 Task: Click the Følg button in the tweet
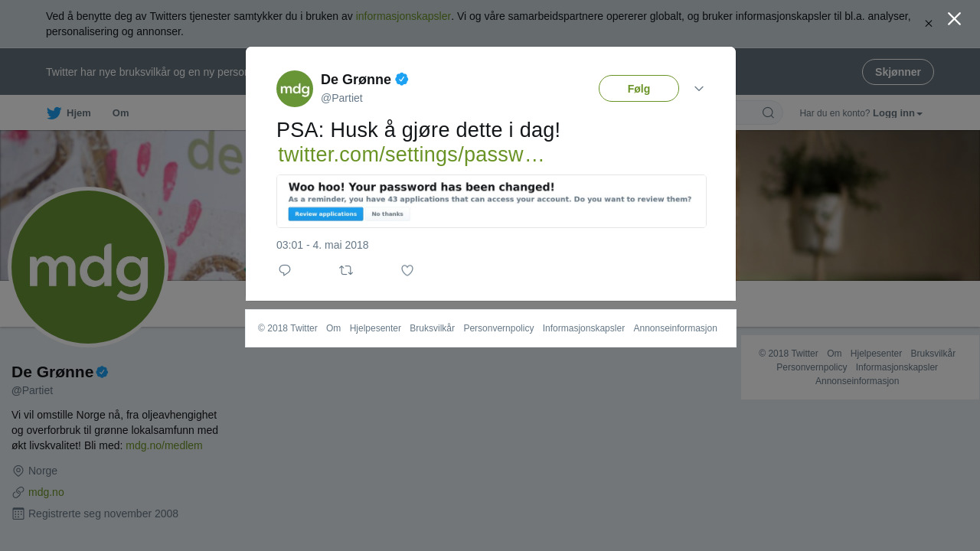639,89
